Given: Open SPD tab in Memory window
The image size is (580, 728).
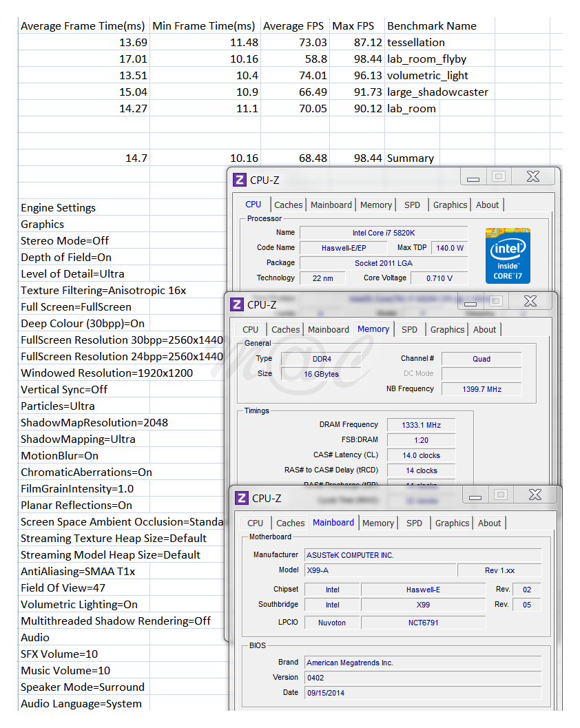Looking at the screenshot, I should click(x=409, y=329).
